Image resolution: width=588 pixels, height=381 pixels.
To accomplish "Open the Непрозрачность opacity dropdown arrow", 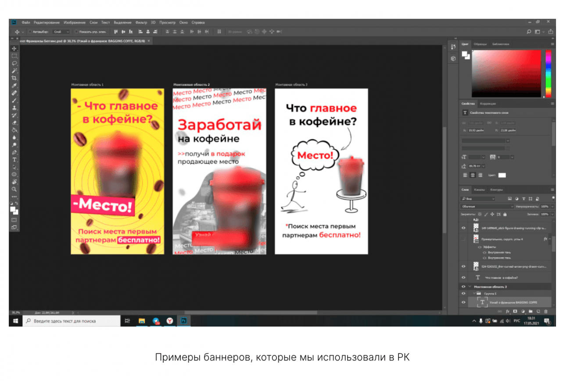I will tap(552, 206).
